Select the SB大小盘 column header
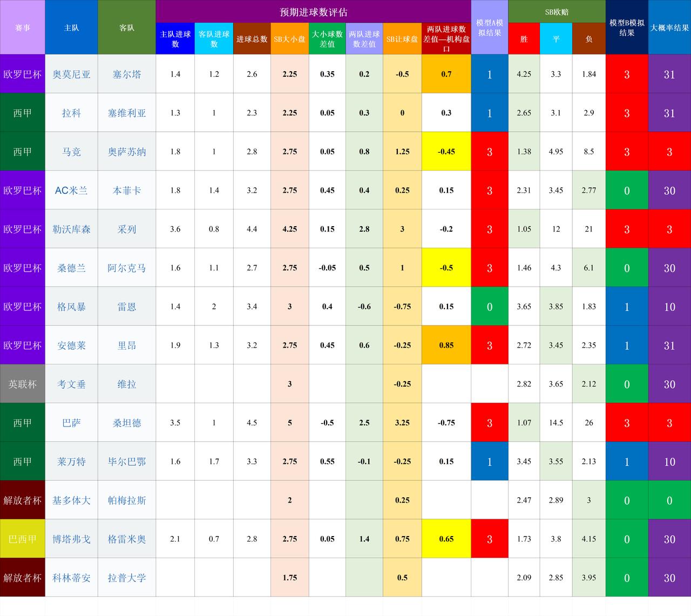691x616 pixels. click(290, 39)
